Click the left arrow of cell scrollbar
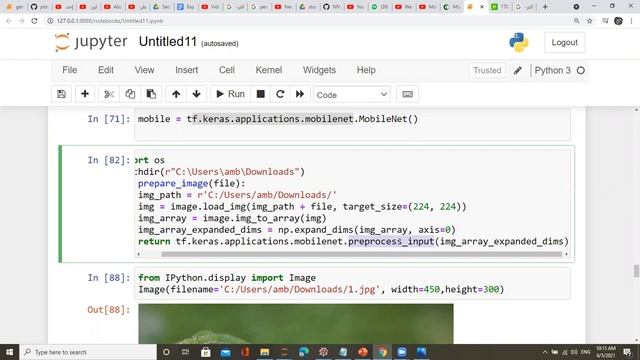 [x=138, y=254]
